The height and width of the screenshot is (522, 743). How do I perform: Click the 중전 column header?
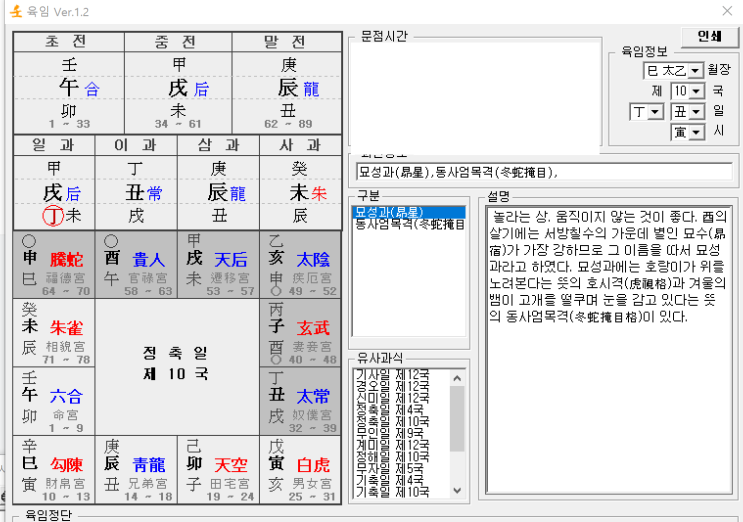click(178, 42)
